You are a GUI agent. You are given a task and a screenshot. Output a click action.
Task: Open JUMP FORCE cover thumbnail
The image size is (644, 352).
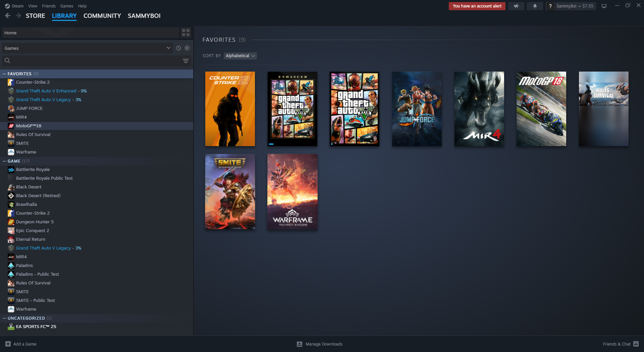417,109
